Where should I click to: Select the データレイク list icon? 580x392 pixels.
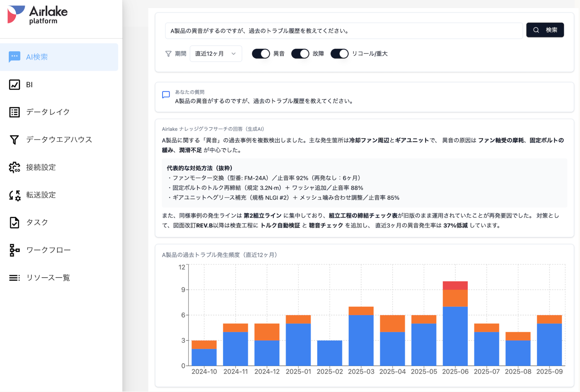click(14, 112)
